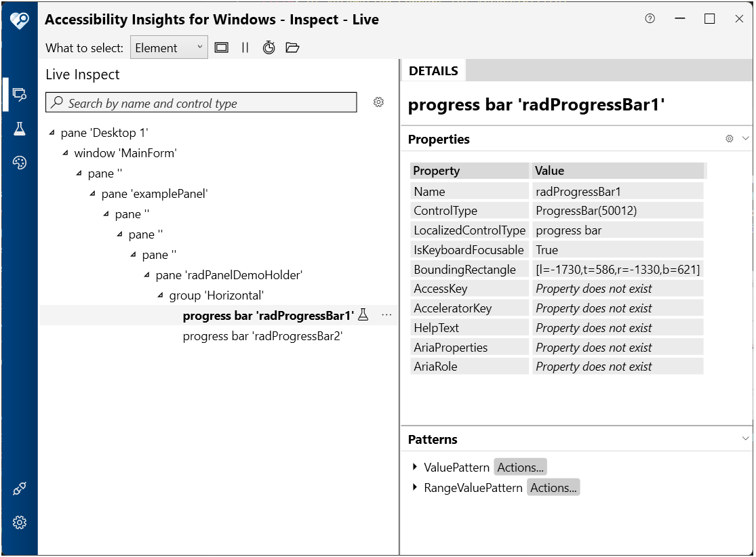Click the LocalizedControlType property cell
This screenshot has width=756, height=557.
[x=469, y=230]
